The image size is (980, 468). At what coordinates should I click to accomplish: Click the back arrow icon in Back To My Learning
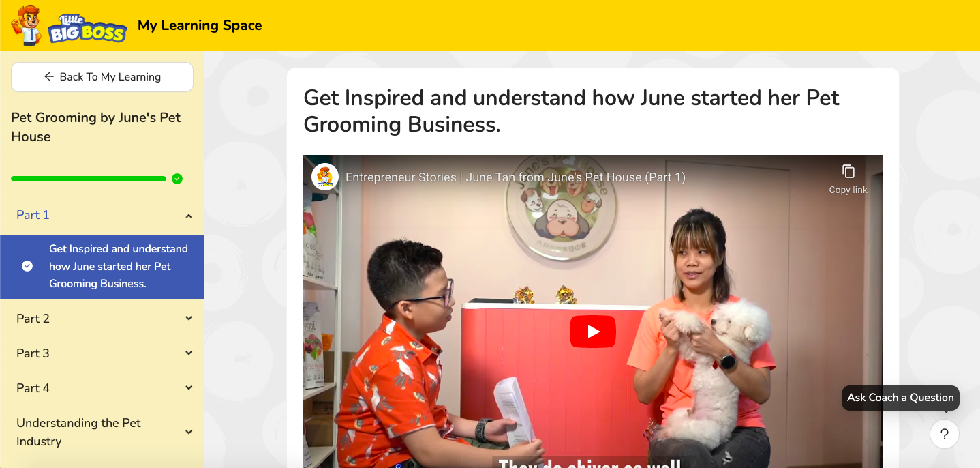coord(49,77)
